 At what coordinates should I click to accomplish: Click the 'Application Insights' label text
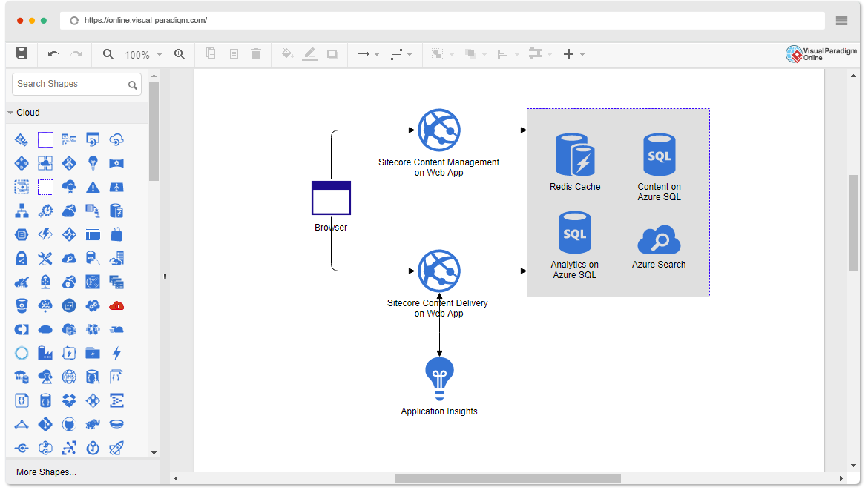(439, 411)
